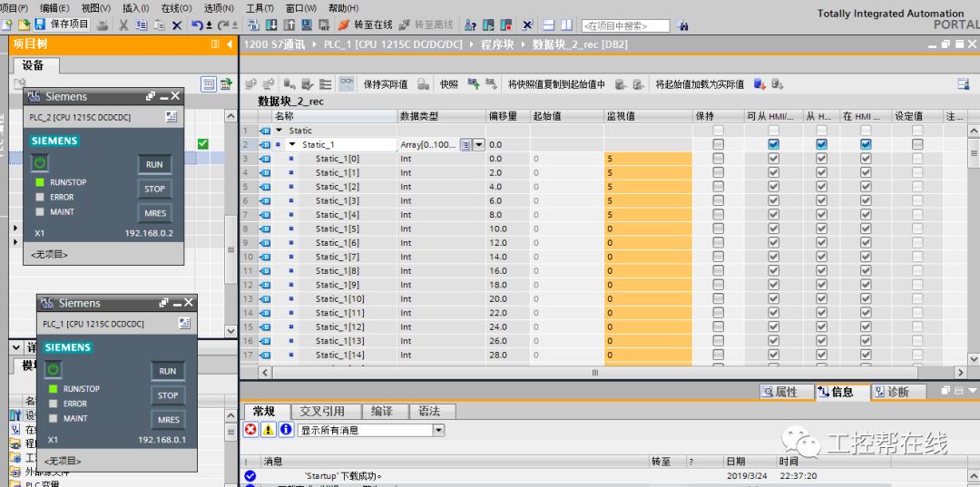Toggle the Retain (保持) checkbox for Static_1
The width and height of the screenshot is (980, 487).
719,144
